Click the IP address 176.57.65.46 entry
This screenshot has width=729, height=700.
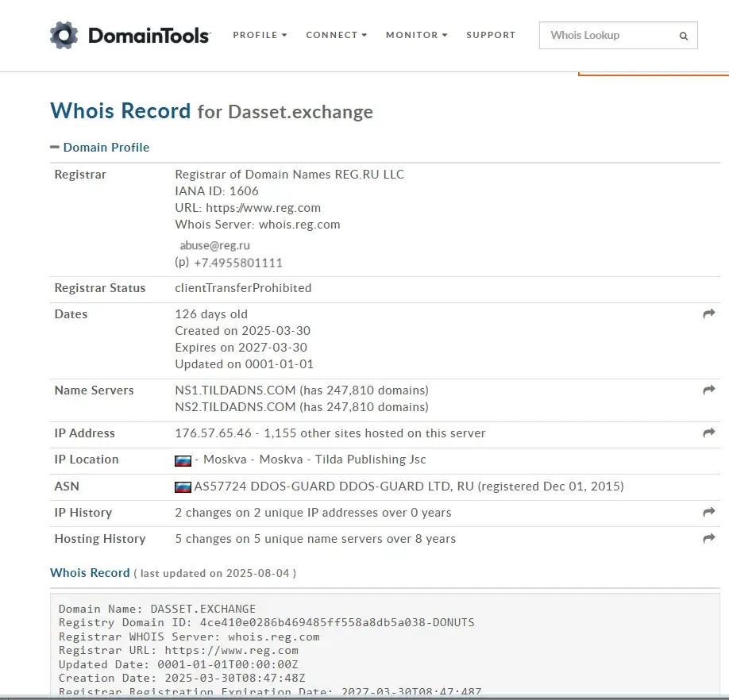213,433
